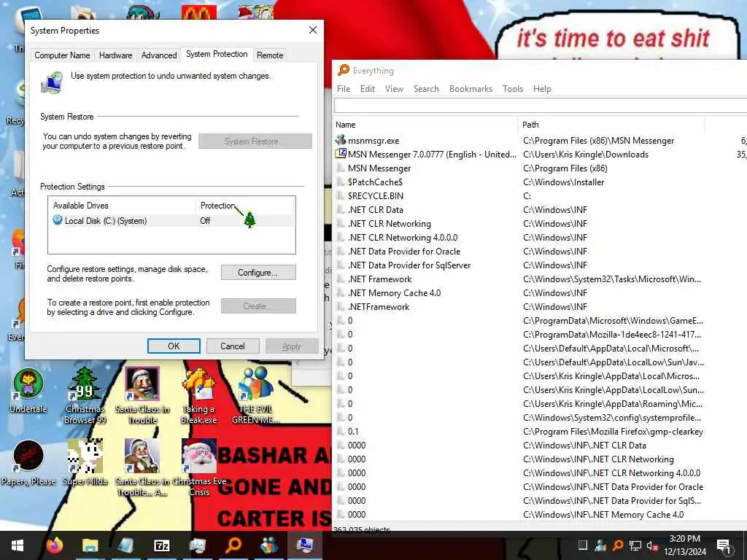Select the 0.1 folder row
The width and height of the screenshot is (747, 560).
(541, 432)
